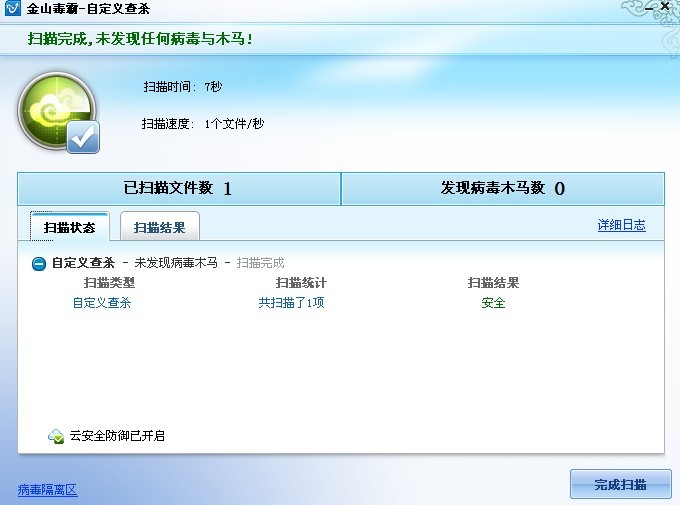This screenshot has height=505, width=680.
Task: Click the blue checkmark badge on radar
Action: (x=83, y=137)
